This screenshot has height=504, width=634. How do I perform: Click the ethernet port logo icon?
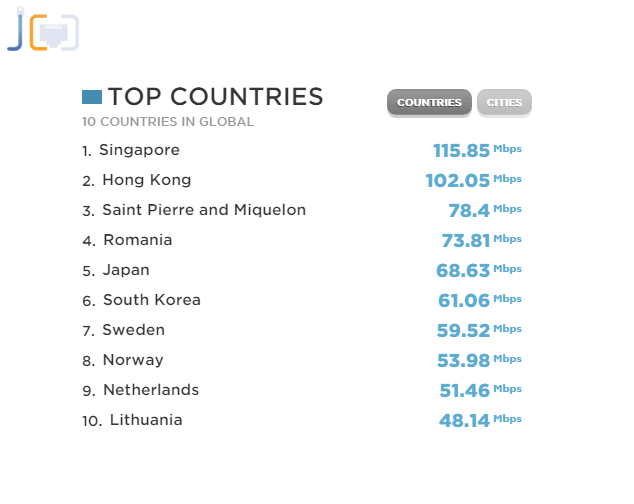click(x=43, y=29)
